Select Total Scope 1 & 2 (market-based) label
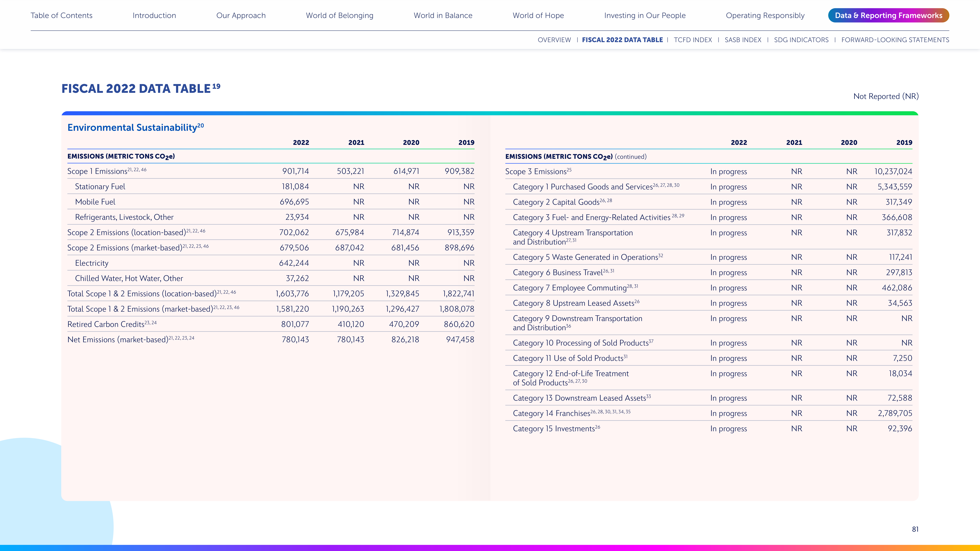The width and height of the screenshot is (980, 551). [x=153, y=309]
